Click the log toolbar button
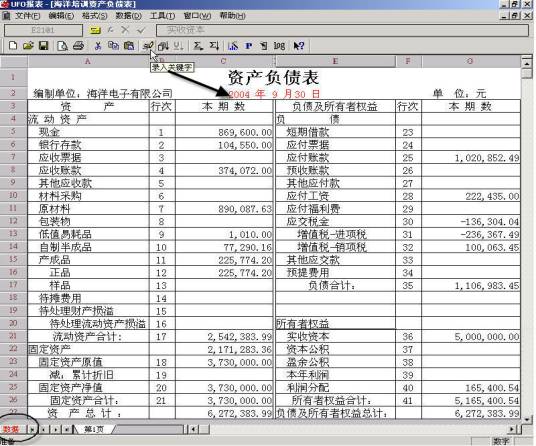This screenshot has width=536, height=446. click(x=279, y=45)
